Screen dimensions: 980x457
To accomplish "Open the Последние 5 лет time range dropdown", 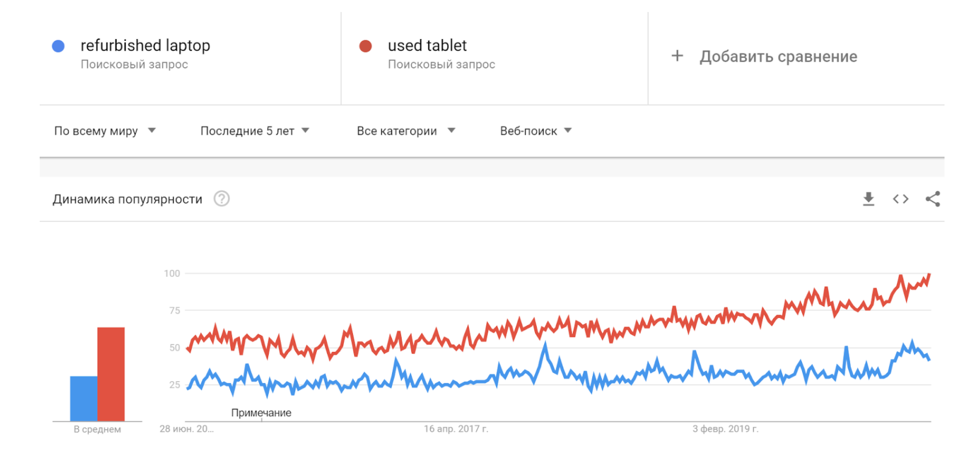I will [255, 131].
